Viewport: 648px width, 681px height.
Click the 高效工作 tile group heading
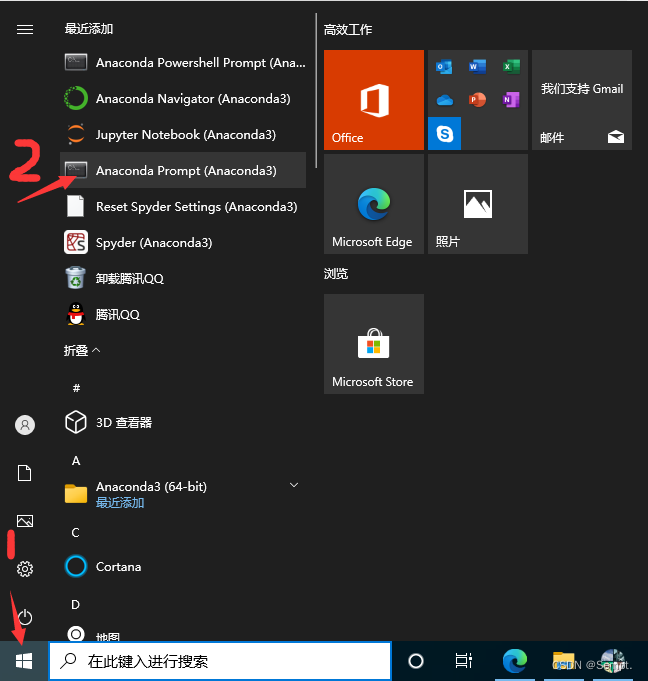tap(348, 30)
